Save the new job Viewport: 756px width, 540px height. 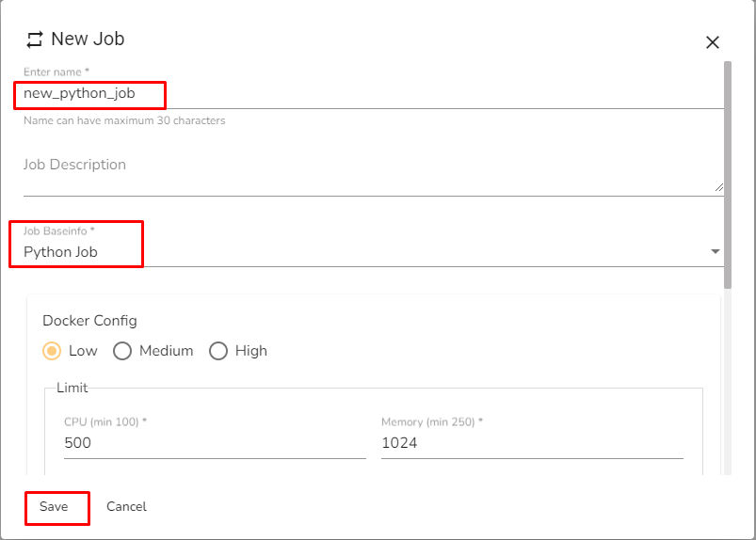(x=54, y=507)
